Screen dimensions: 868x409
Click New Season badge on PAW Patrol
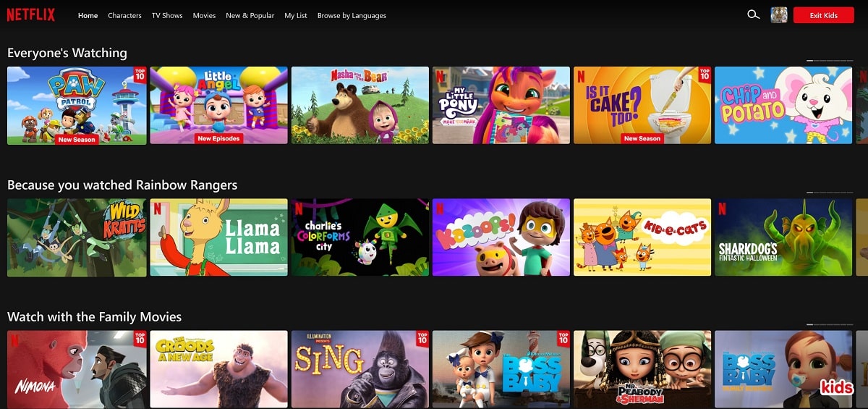pyautogui.click(x=77, y=139)
